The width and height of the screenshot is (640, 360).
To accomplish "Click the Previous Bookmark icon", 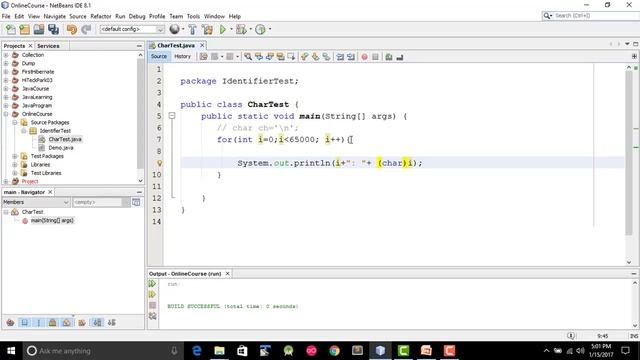I will [x=304, y=57].
